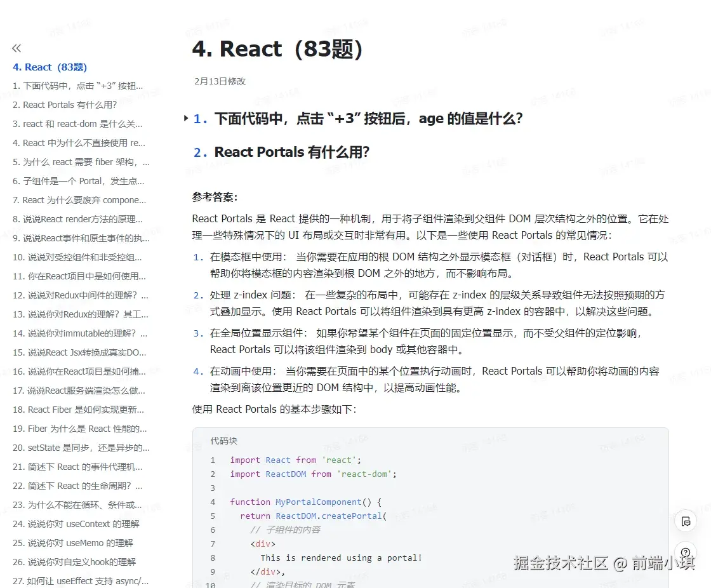The width and height of the screenshot is (711, 588).
Task: Click the 代码块 code block label
Action: [x=223, y=441]
